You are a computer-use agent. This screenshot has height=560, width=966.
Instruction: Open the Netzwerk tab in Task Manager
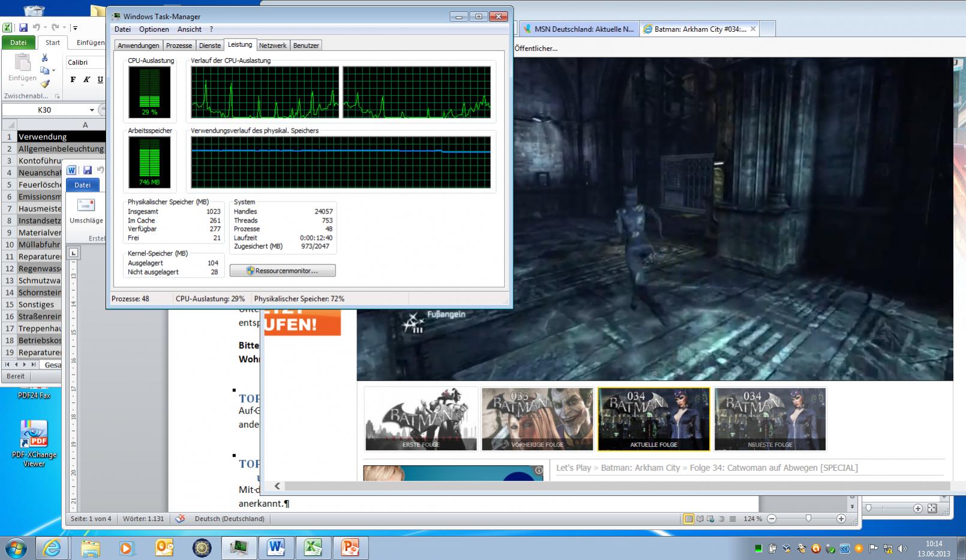point(273,46)
